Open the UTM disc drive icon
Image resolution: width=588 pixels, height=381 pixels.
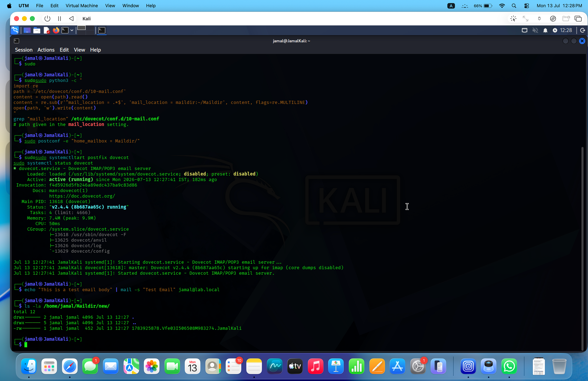(553, 19)
